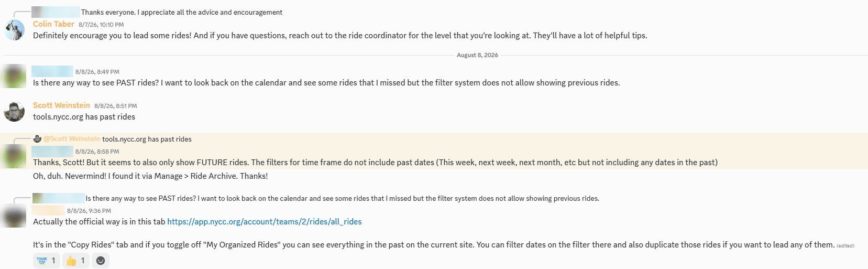Click Scott Weinstein's profile avatar

pos(14,111)
